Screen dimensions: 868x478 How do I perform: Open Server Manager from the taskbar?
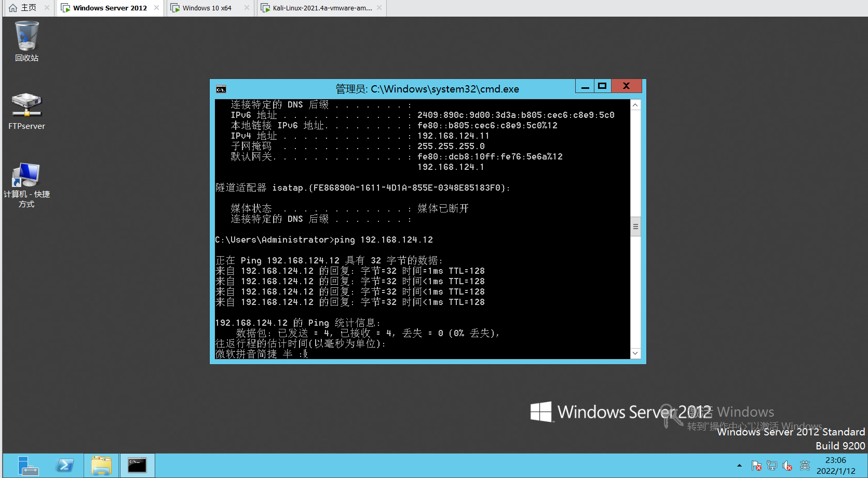pyautogui.click(x=28, y=466)
